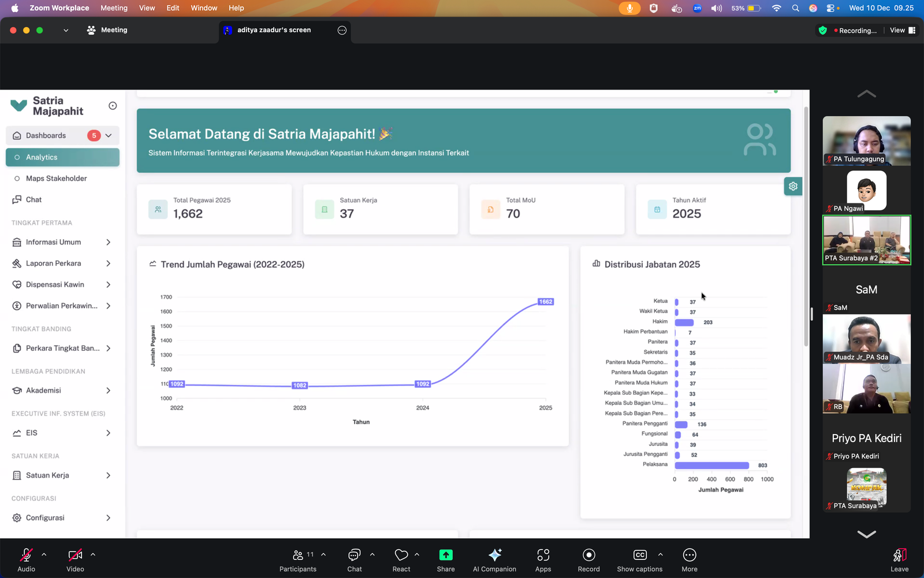Screen dimensions: 924x578
Task: Select aditya zaadur's screen tab
Action: coord(274,30)
